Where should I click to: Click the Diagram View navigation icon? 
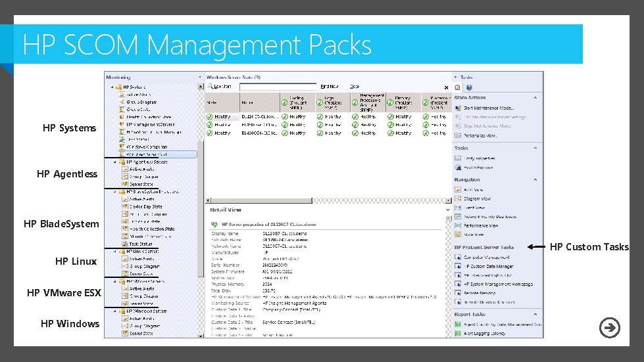(458, 198)
